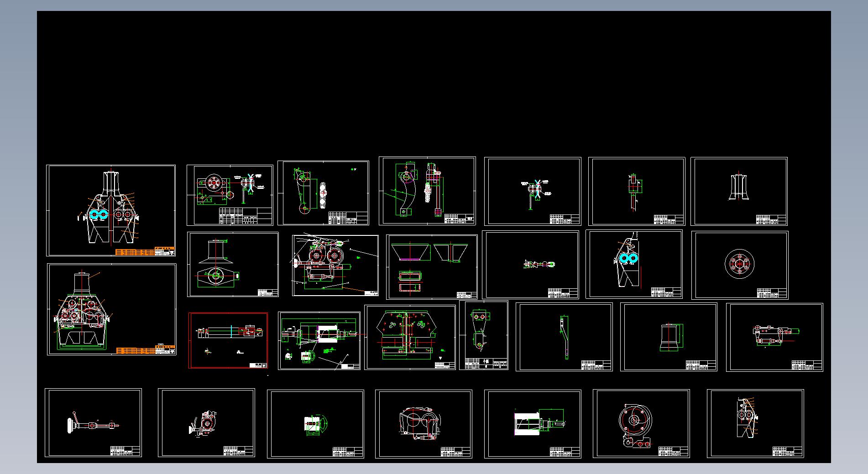
Task: Select the small horizontal linkage rod sheet
Action: pyautogui.click(x=530, y=265)
